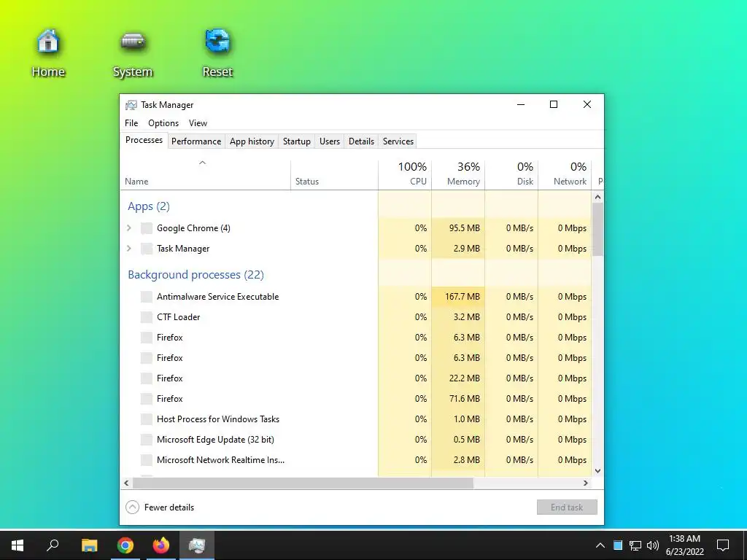Viewport: 747px width, 560px height.
Task: Click horizontal scrollbar left arrow
Action: pyautogui.click(x=126, y=483)
